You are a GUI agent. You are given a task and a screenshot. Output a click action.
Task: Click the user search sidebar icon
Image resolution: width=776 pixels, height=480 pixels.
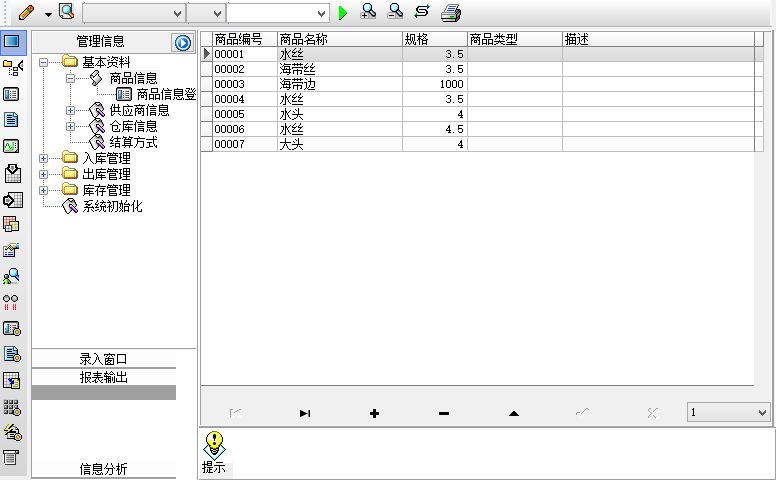tap(11, 276)
